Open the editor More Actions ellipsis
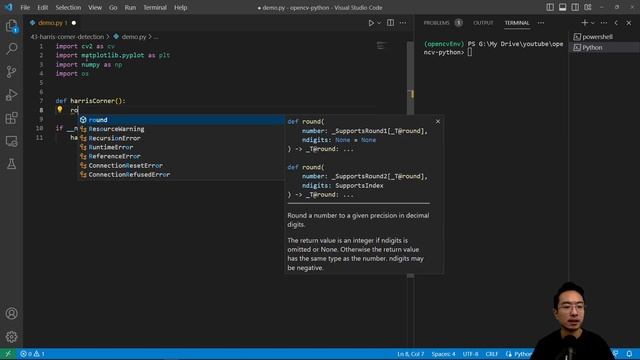 [403, 23]
